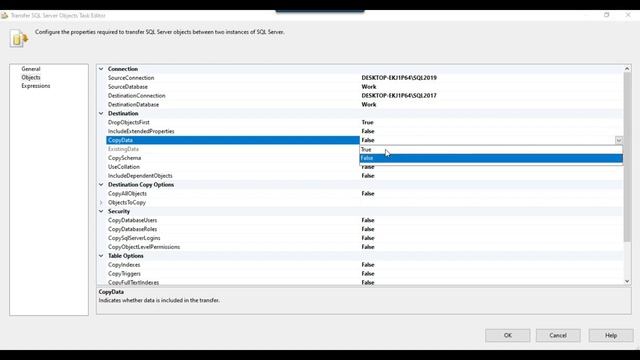Click the property grid scrollbar thumb

point(627,157)
